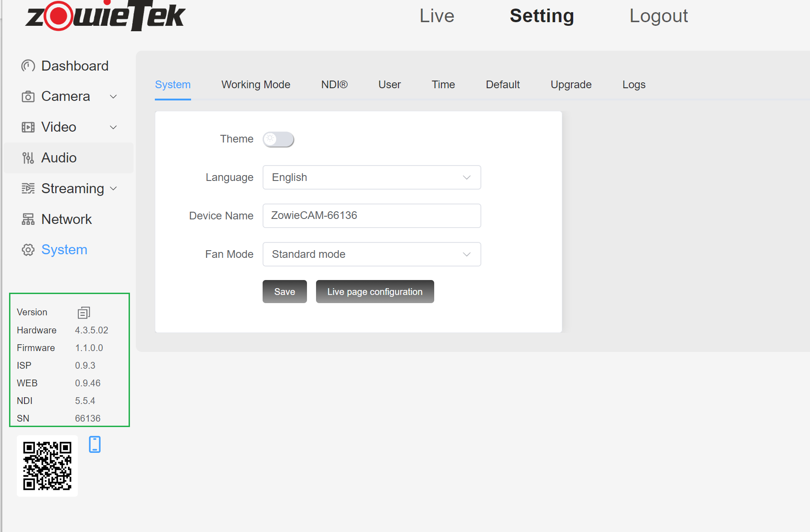Viewport: 810px width, 532px height.
Task: Switch to the Working Mode tab
Action: point(256,85)
